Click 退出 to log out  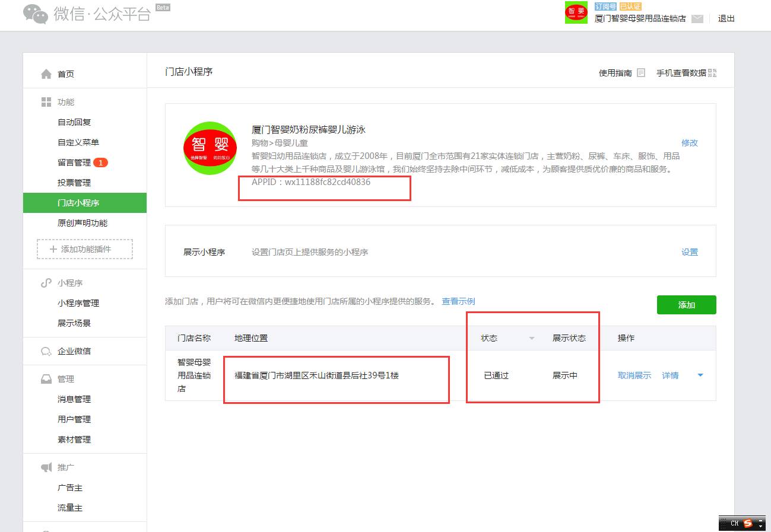(x=726, y=18)
